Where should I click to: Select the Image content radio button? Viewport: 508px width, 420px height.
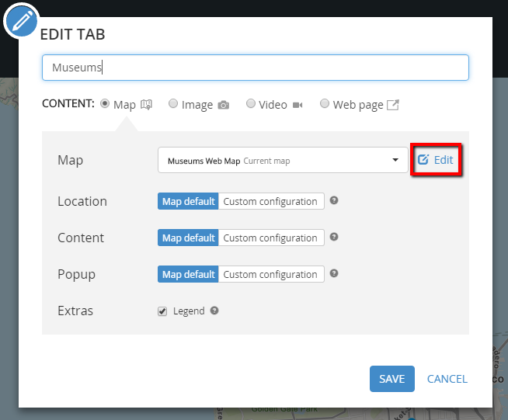(173, 103)
